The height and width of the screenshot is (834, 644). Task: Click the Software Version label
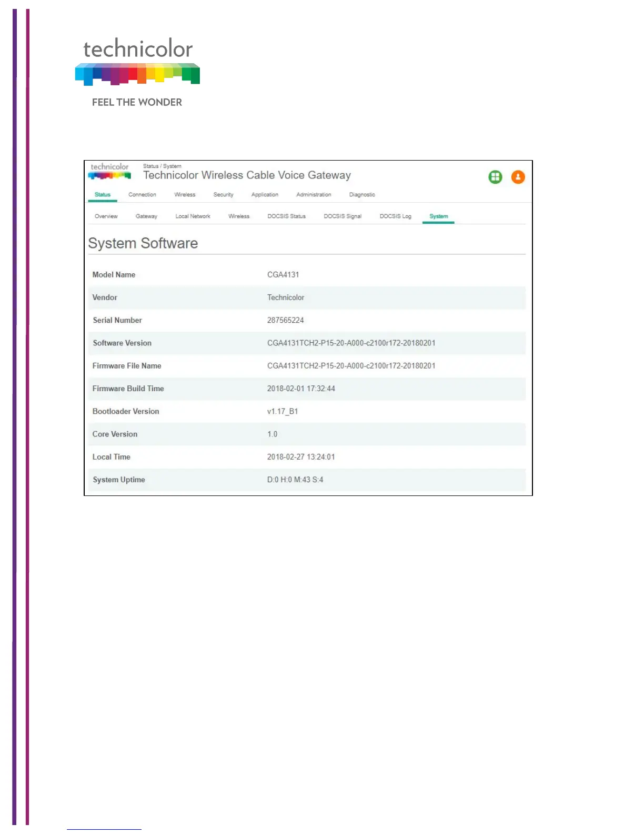point(122,343)
